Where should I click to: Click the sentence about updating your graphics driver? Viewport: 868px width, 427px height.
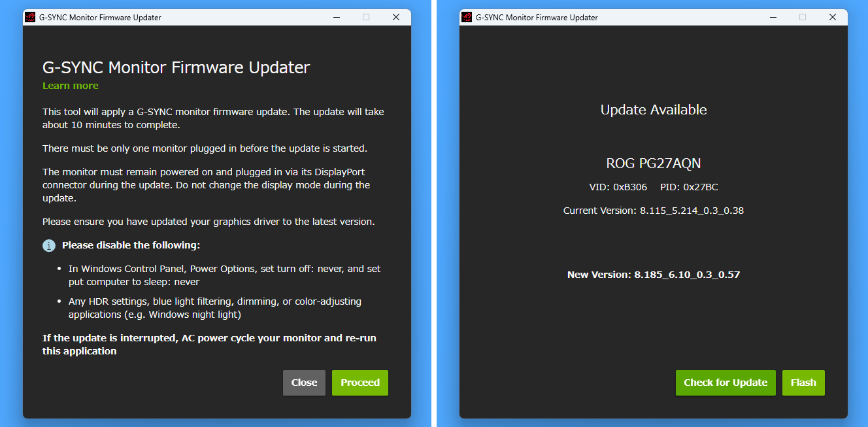[x=209, y=222]
